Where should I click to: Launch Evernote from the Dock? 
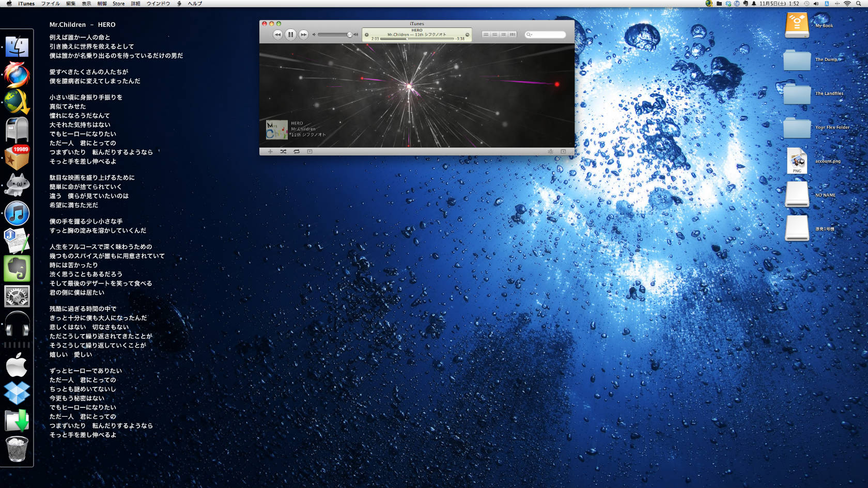(x=17, y=269)
